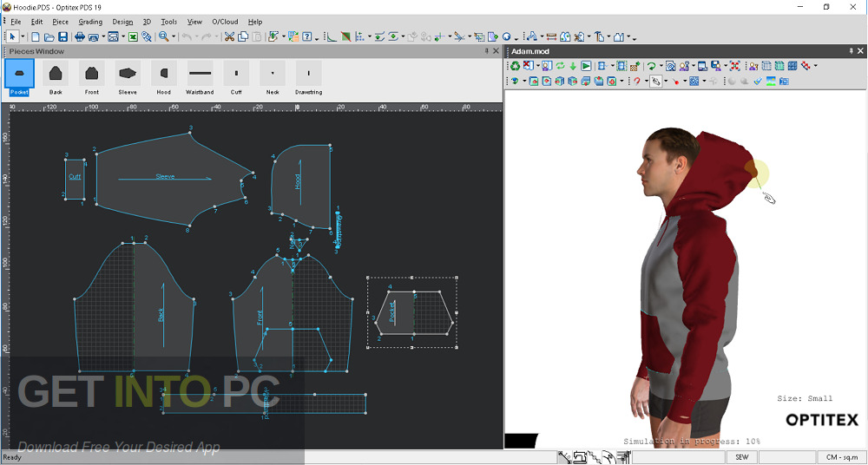The image size is (868, 465).
Task: Create a new file from the toolbar
Action: [36, 37]
